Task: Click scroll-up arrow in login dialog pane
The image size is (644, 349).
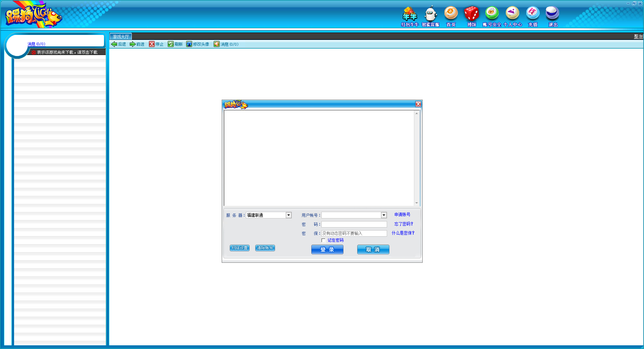Action: [x=417, y=113]
